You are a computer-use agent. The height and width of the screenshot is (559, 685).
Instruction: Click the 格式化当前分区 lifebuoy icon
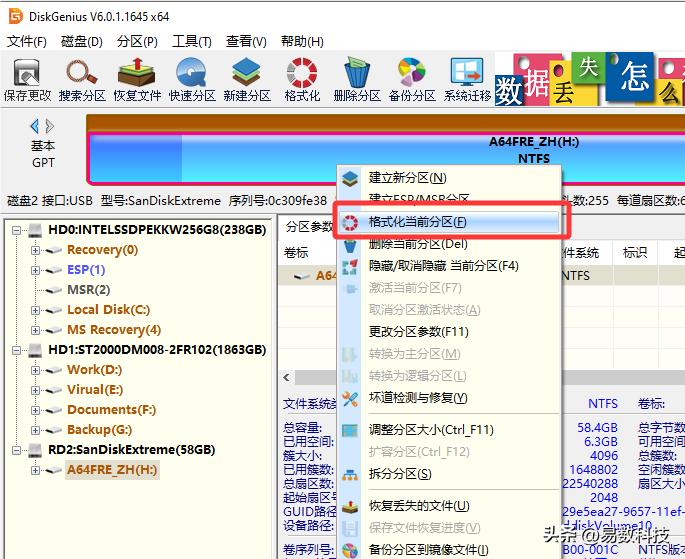click(x=350, y=222)
